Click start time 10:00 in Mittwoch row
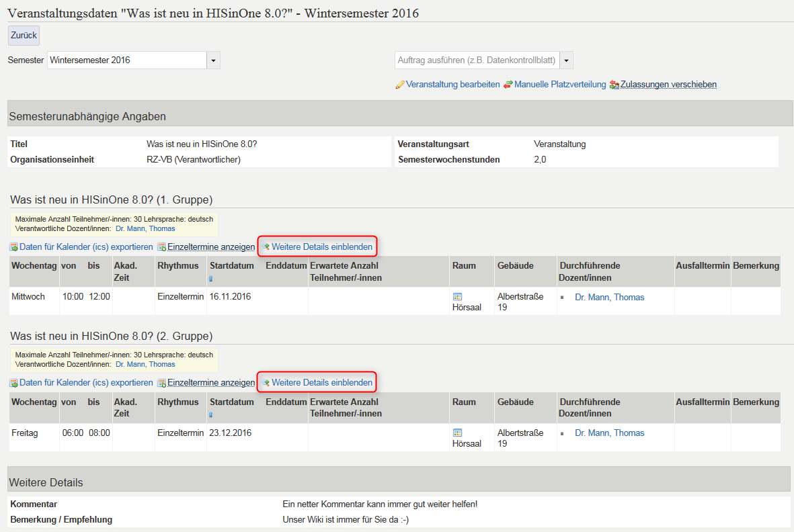 (x=73, y=297)
